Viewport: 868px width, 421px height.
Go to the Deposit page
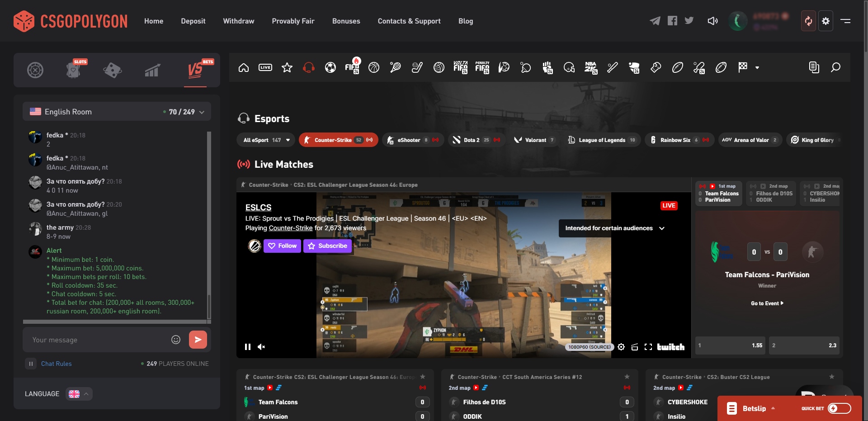(x=193, y=21)
